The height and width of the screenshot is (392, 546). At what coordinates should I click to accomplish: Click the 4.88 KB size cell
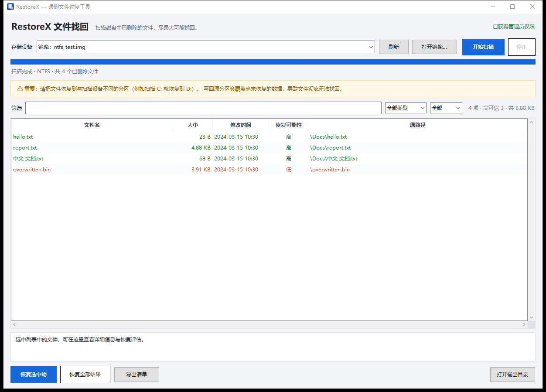[x=201, y=148]
